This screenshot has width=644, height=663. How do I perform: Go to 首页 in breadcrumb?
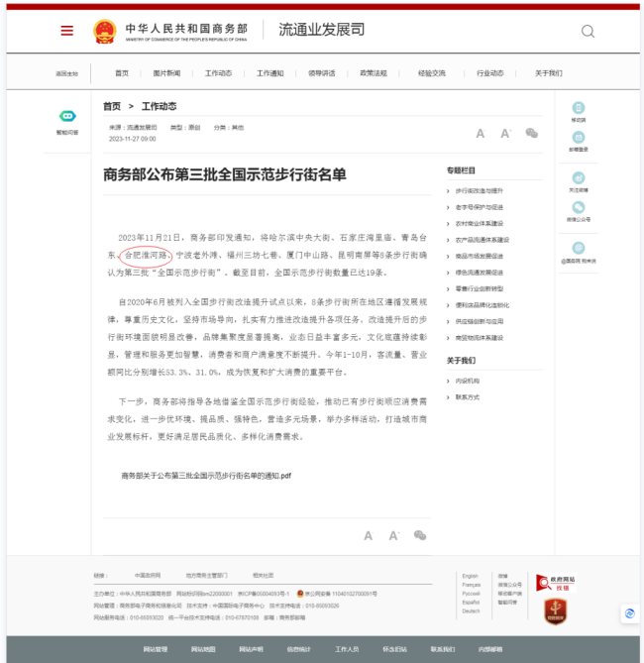click(112, 106)
